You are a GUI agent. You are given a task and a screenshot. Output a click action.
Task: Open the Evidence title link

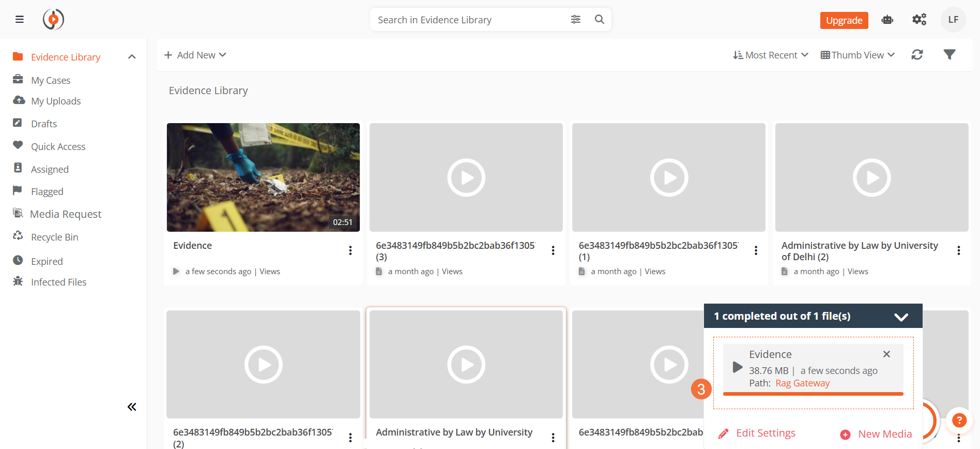pos(192,246)
